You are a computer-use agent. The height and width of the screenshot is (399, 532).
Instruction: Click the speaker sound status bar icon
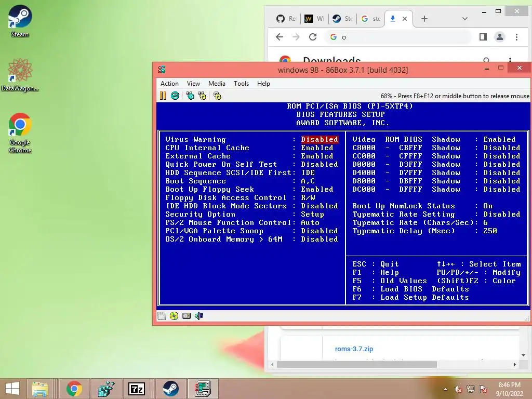(x=199, y=316)
